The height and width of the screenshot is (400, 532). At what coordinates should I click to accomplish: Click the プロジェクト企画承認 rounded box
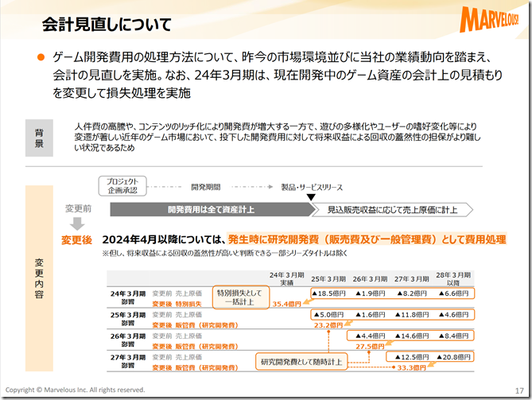point(122,186)
